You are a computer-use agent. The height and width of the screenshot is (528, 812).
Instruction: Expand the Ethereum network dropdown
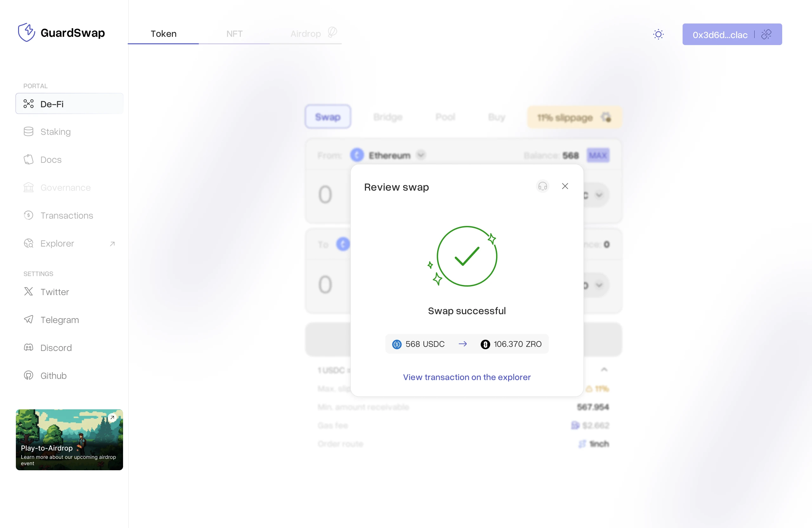point(421,155)
